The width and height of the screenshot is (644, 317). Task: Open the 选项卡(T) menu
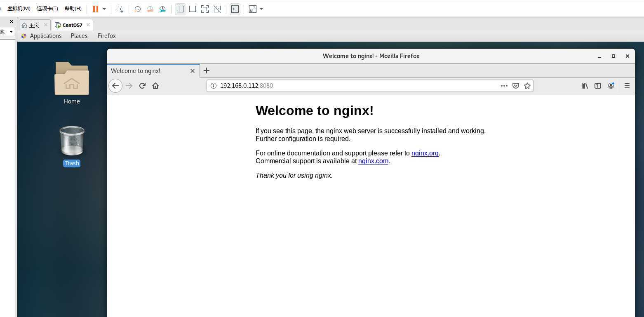pos(47,9)
